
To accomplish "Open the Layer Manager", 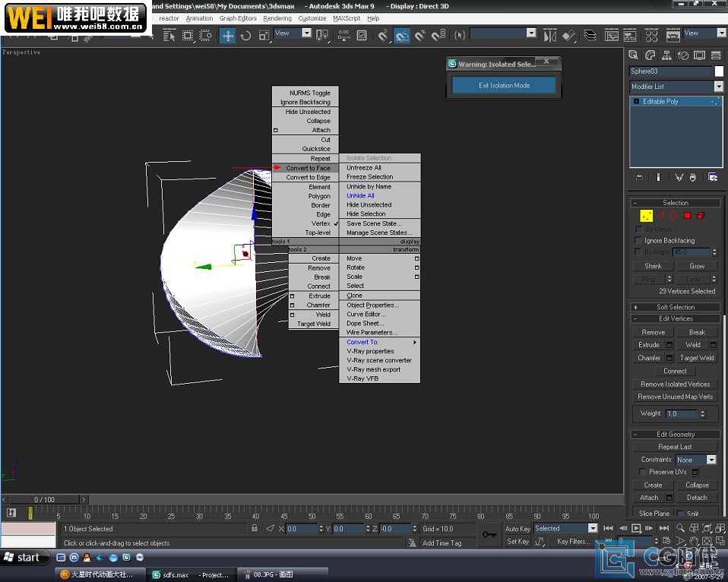I will click(590, 36).
